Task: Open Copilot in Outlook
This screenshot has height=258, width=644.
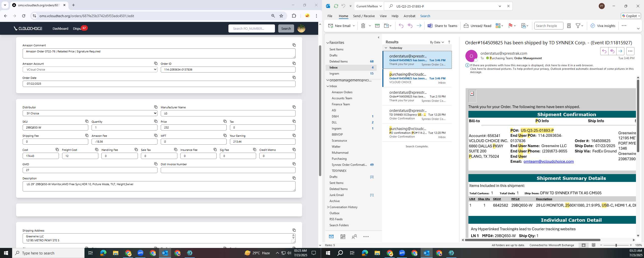Action: click(x=631, y=16)
